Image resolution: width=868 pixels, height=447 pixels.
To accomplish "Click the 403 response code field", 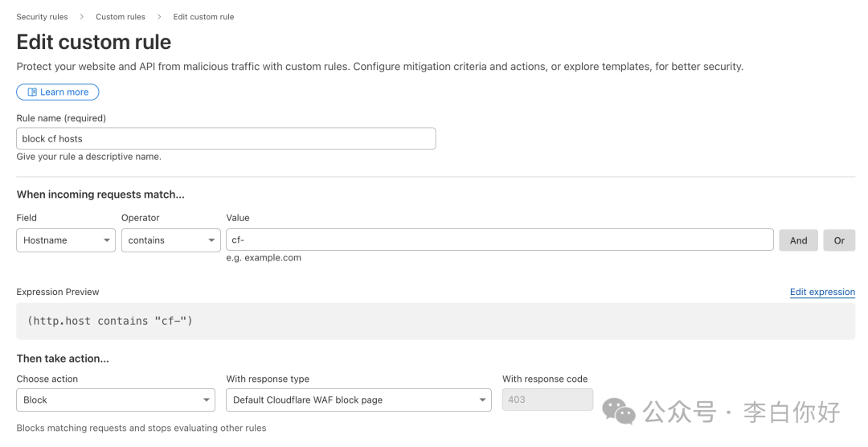I will pos(547,400).
